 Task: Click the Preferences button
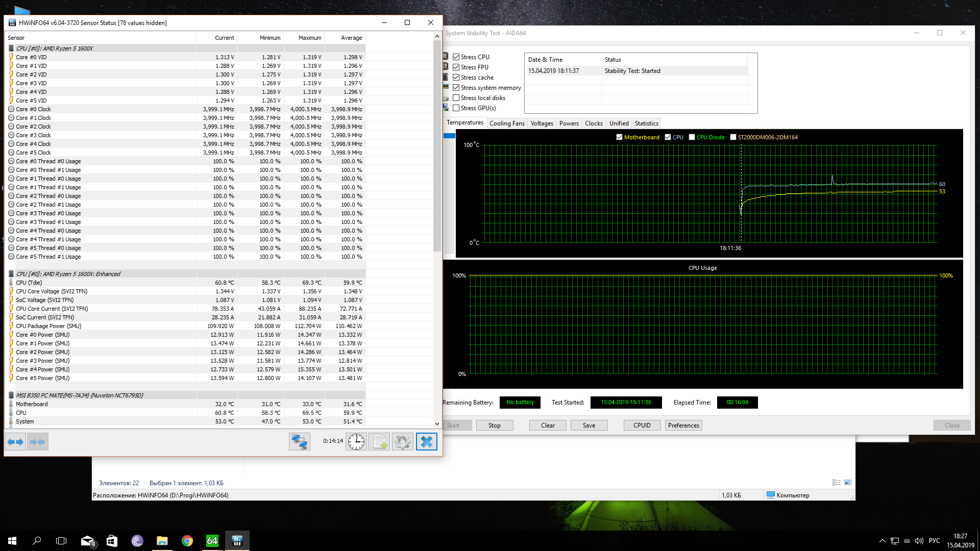683,425
